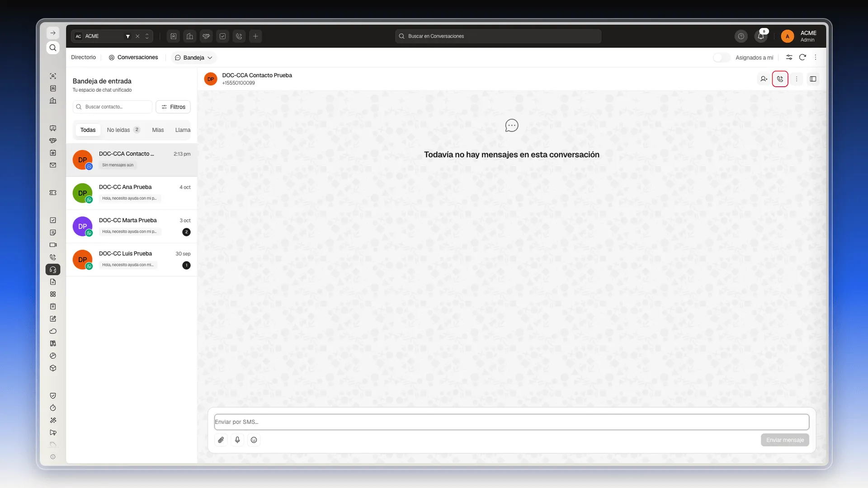This screenshot has width=868, height=488.
Task: Click the mail envelope icon in the left sidebar
Action: (53, 165)
